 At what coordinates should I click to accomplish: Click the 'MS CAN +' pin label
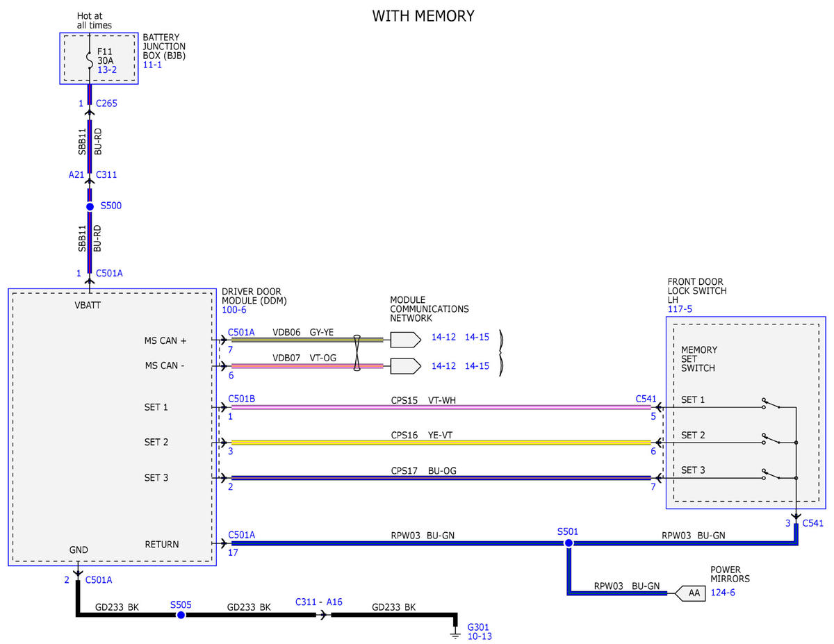(x=165, y=340)
